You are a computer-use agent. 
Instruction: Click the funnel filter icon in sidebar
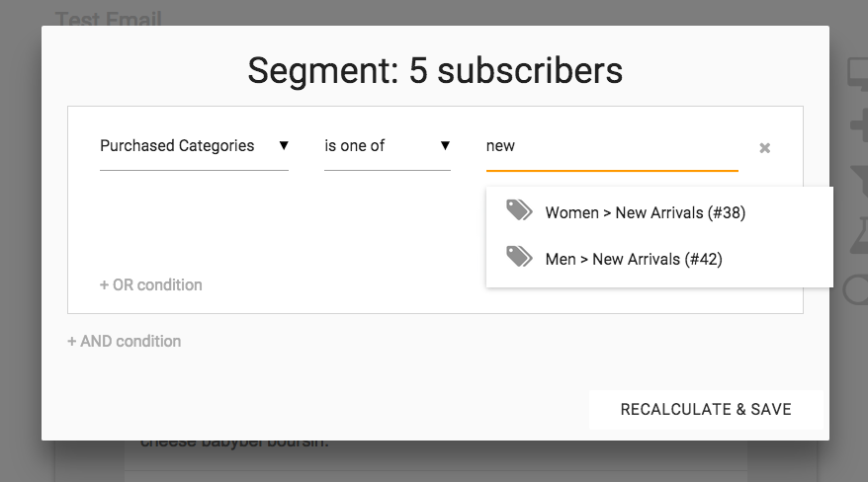coord(857,179)
